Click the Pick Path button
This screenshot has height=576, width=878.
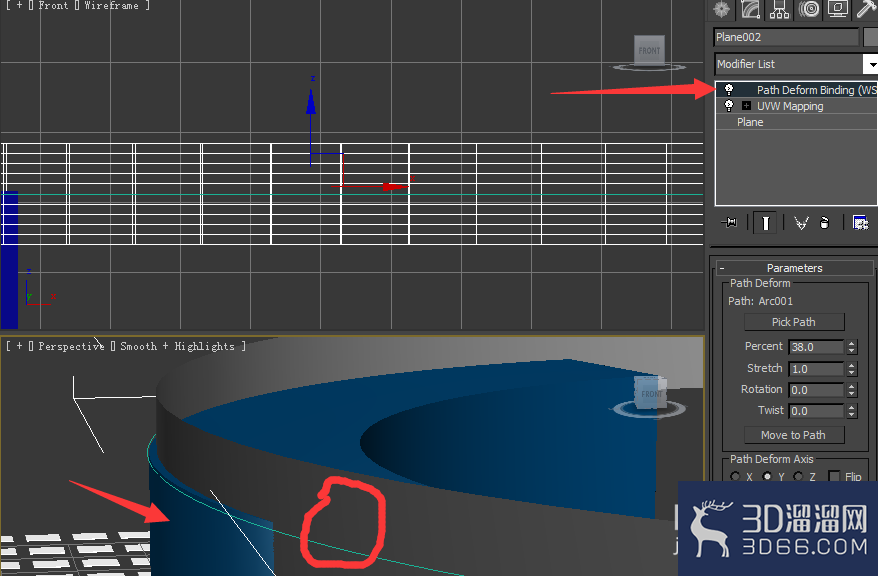tap(794, 322)
